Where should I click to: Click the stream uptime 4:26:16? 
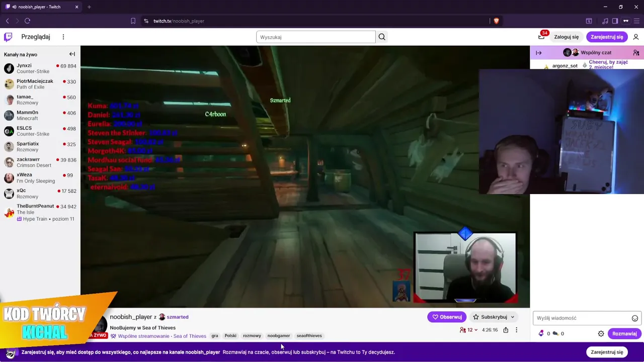pyautogui.click(x=490, y=330)
